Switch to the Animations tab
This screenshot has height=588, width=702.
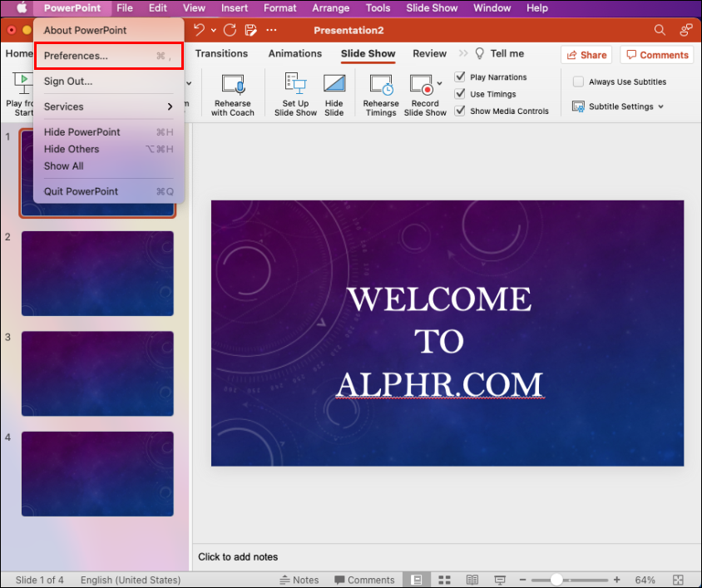pos(294,53)
